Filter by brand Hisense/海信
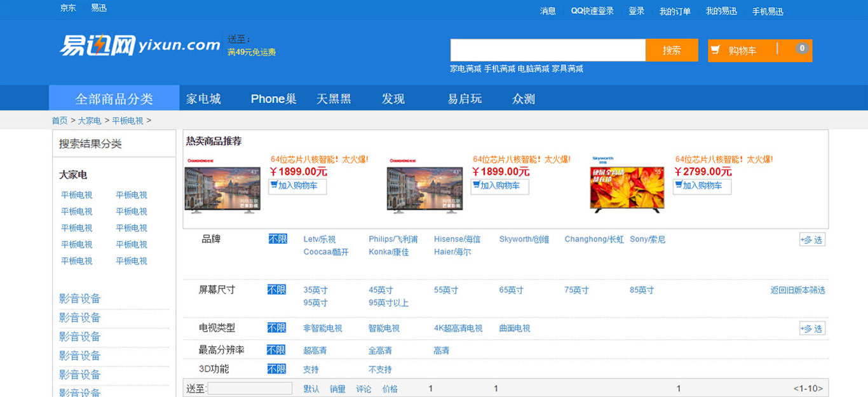Image resolution: width=868 pixels, height=397 pixels. (x=457, y=239)
